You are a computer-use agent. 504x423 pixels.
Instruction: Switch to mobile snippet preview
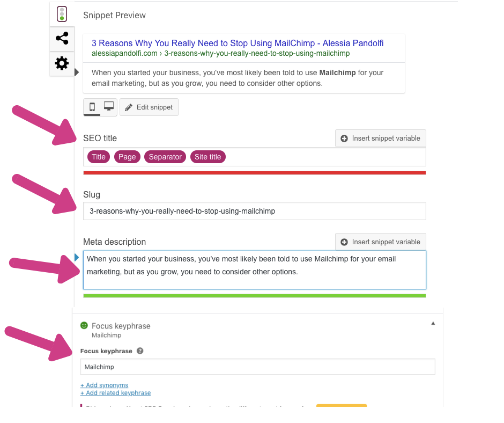tap(92, 107)
